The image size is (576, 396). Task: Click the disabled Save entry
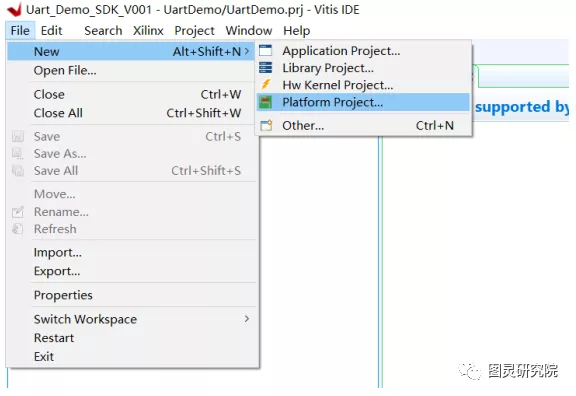point(130,136)
